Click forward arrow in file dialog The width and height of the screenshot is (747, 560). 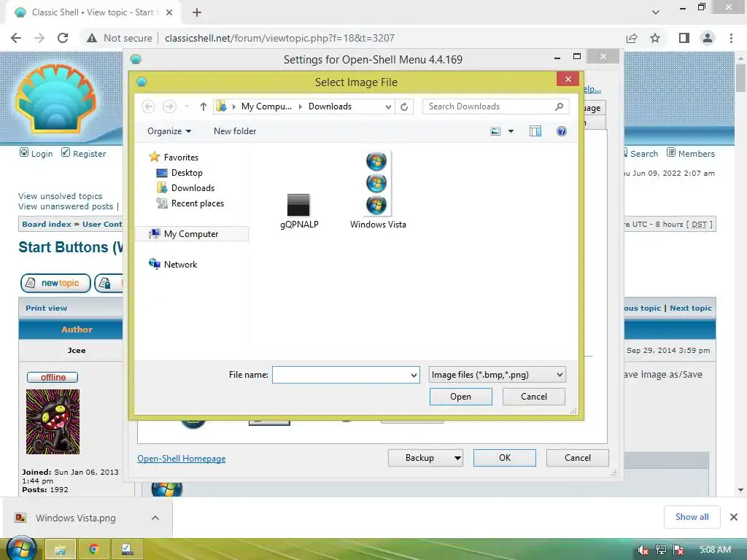pos(169,106)
